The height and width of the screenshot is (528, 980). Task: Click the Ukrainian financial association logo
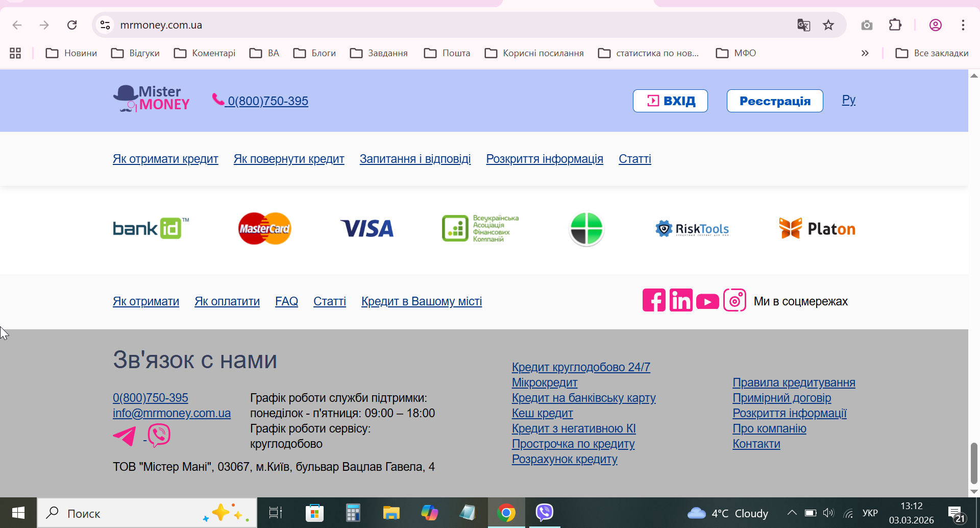480,228
